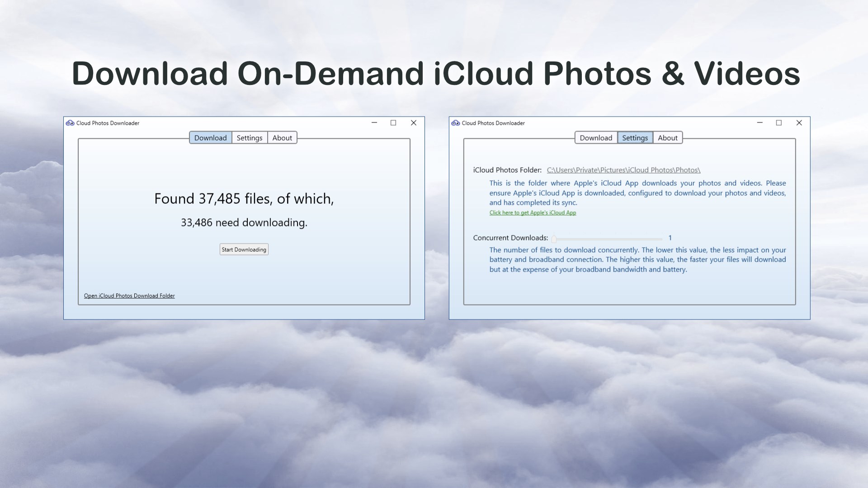Viewport: 868px width, 488px height.
Task: Click cloud app icon in left window titlebar
Action: click(x=70, y=123)
